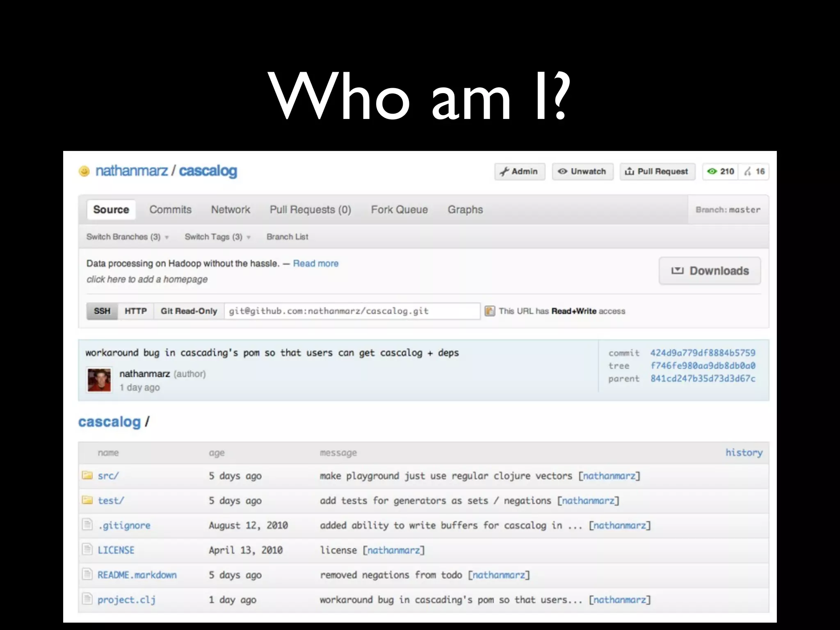Open the Graphs tab

click(x=465, y=210)
